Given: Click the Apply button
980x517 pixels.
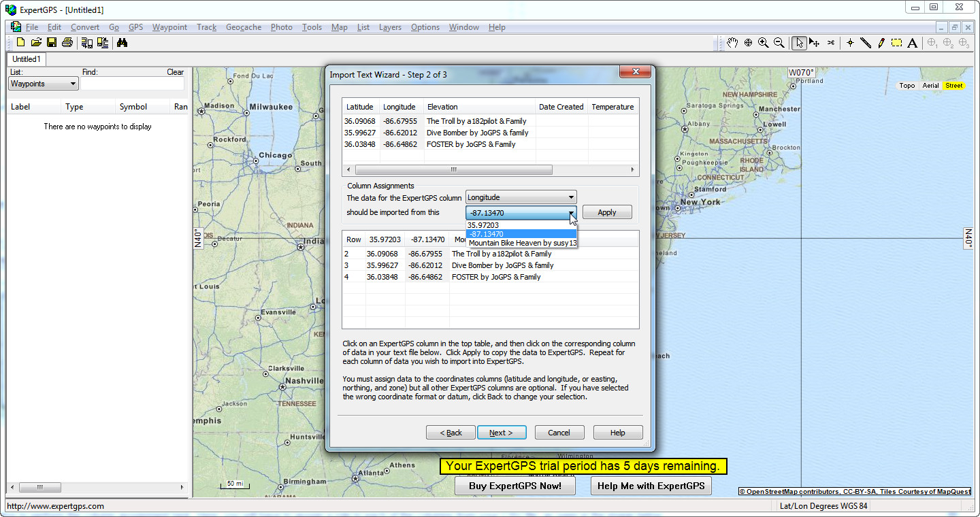Looking at the screenshot, I should (x=607, y=212).
